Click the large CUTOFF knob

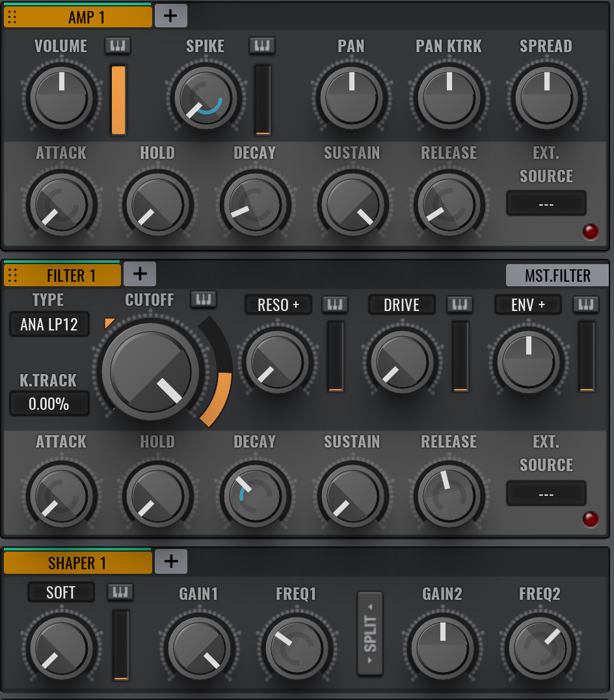151,371
